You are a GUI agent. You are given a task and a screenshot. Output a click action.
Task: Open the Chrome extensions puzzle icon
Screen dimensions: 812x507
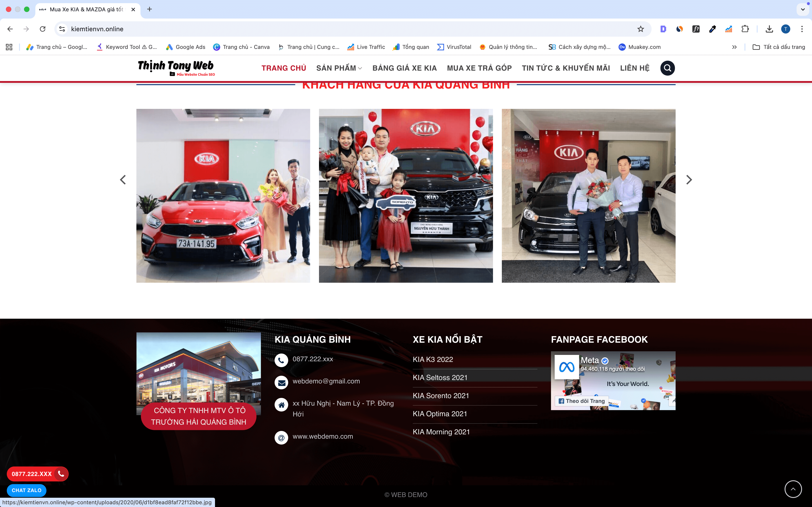(x=745, y=29)
